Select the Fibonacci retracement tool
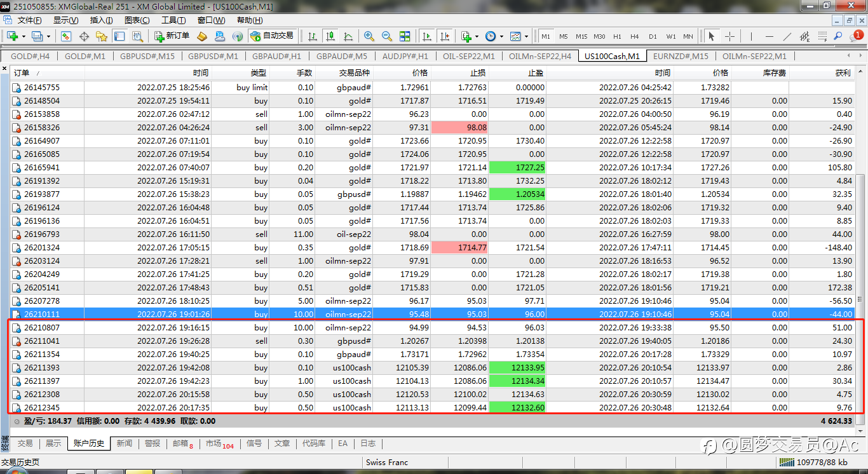 click(x=823, y=36)
